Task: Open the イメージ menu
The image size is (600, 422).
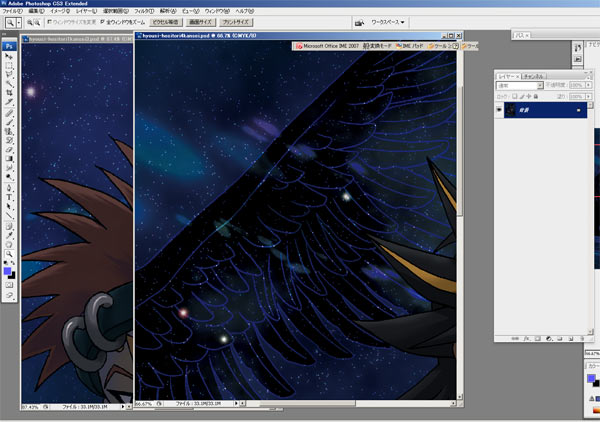Action: click(x=60, y=11)
